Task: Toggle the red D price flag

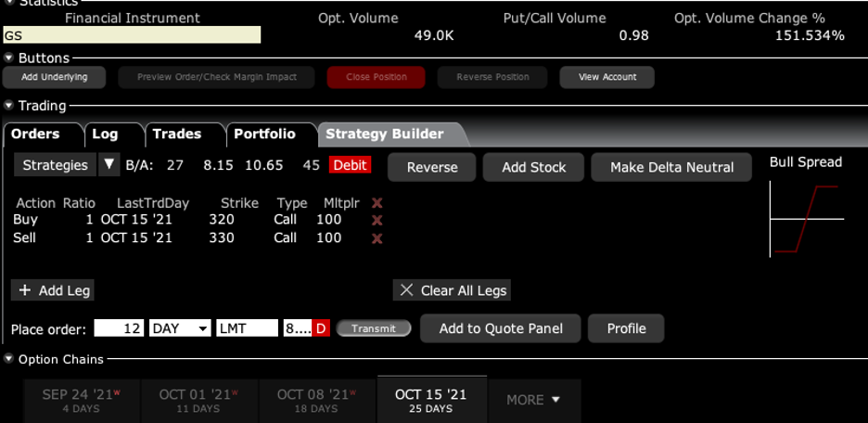Action: pyautogui.click(x=322, y=328)
